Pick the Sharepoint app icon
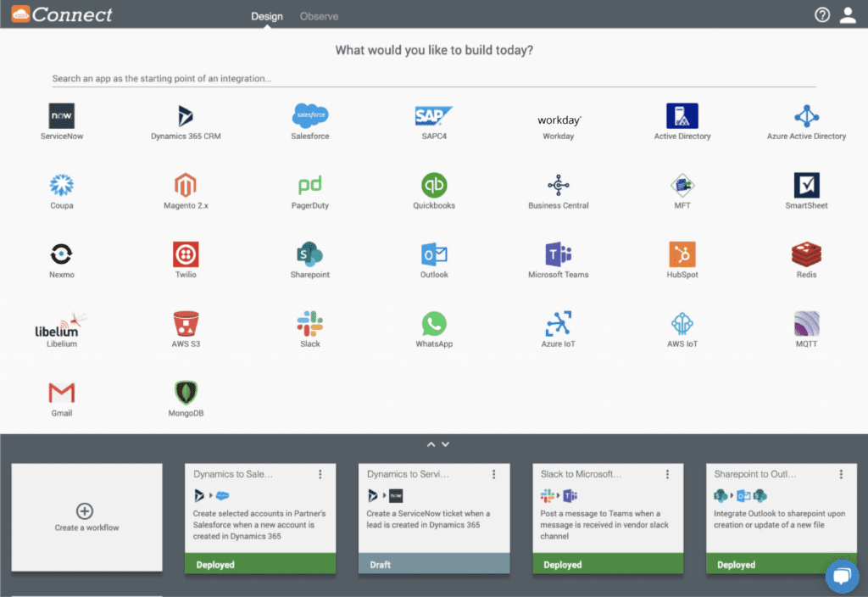868x597 pixels. click(x=310, y=254)
